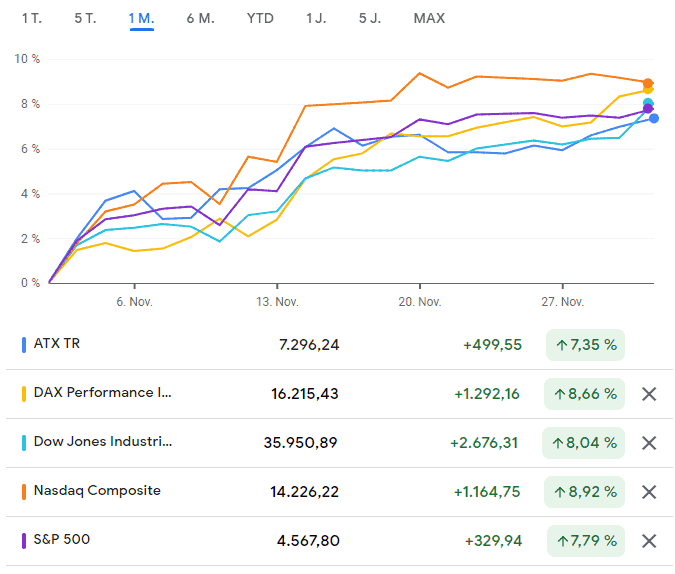The height and width of the screenshot is (574, 675).
Task: Click the orange Nasdaq endpoint dot on chart
Action: tap(648, 83)
